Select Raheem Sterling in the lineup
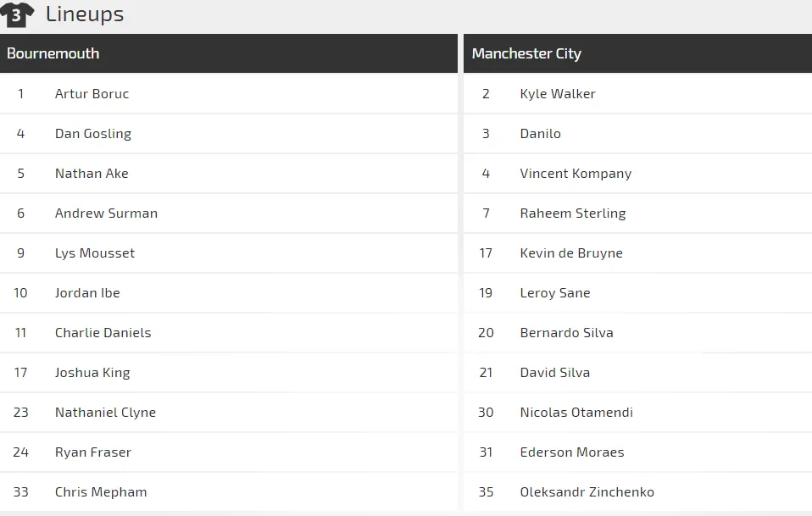 [573, 214]
